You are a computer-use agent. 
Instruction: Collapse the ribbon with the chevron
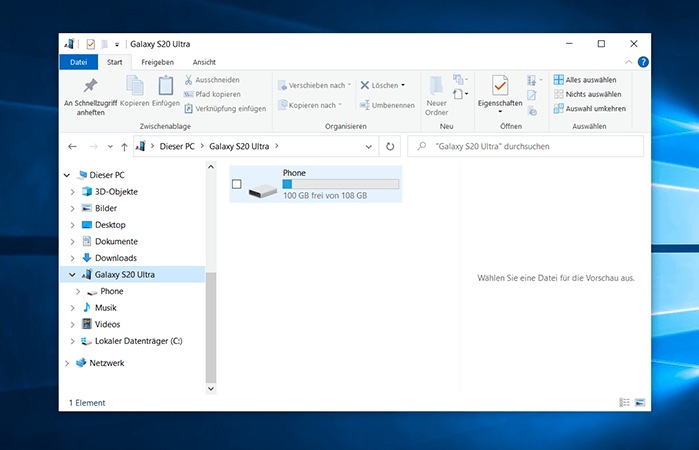pyautogui.click(x=629, y=62)
